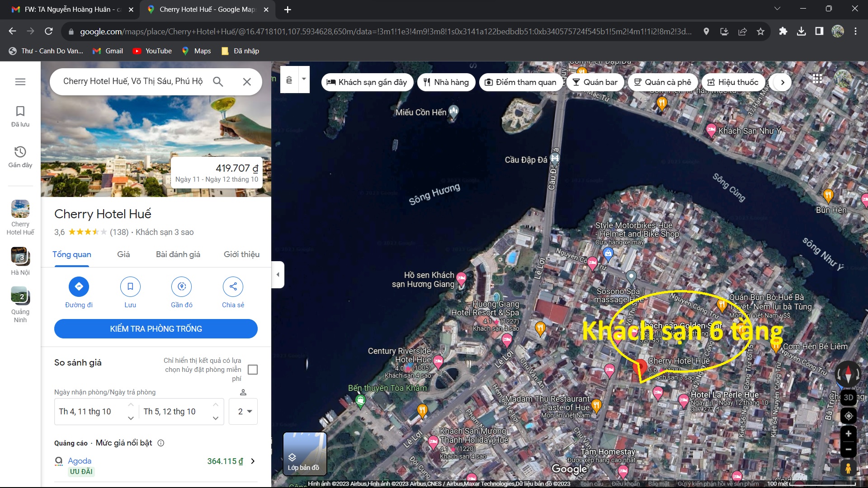Click the share page icon in address bar
The height and width of the screenshot is (488, 868).
pos(742,31)
